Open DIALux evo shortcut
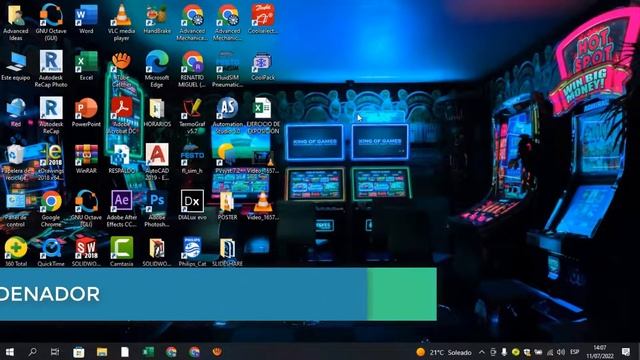 (192, 206)
